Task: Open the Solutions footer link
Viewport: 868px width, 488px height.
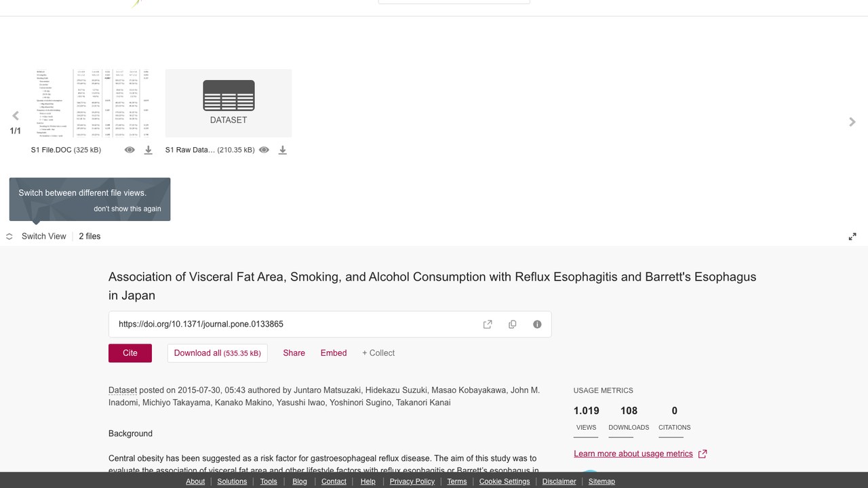Action: coord(232,481)
